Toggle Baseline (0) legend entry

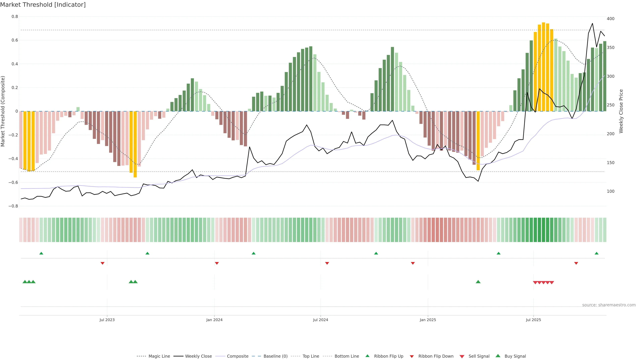point(275,356)
